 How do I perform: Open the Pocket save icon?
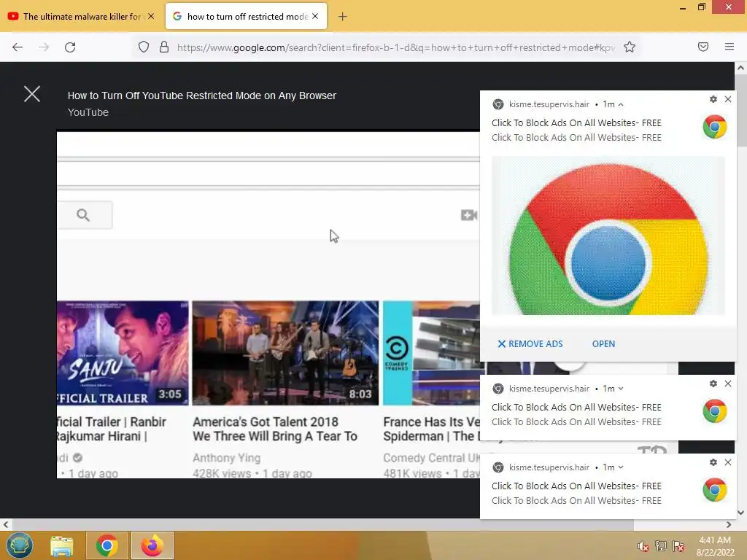click(703, 47)
